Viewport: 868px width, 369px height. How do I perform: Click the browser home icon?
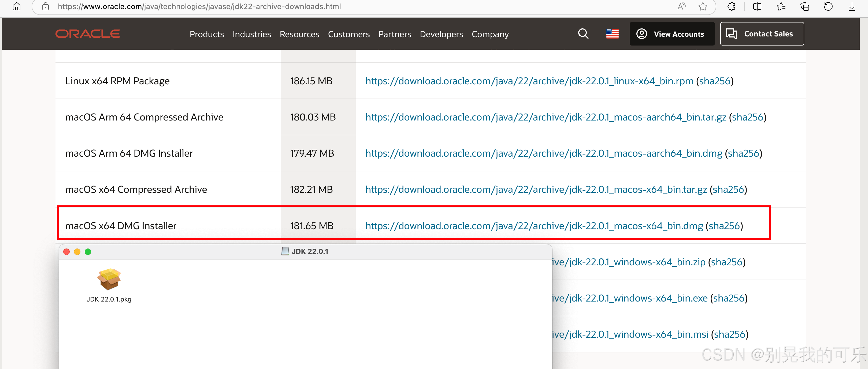click(17, 6)
